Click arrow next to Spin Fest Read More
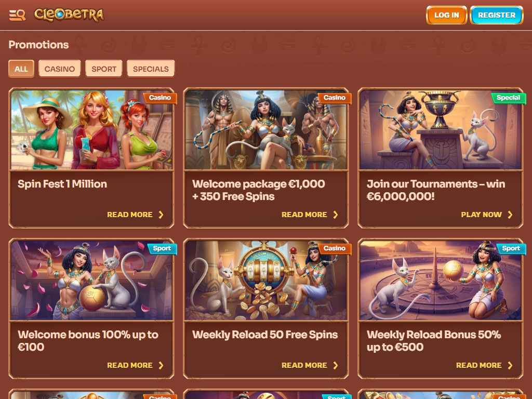This screenshot has height=399, width=532. 161,215
